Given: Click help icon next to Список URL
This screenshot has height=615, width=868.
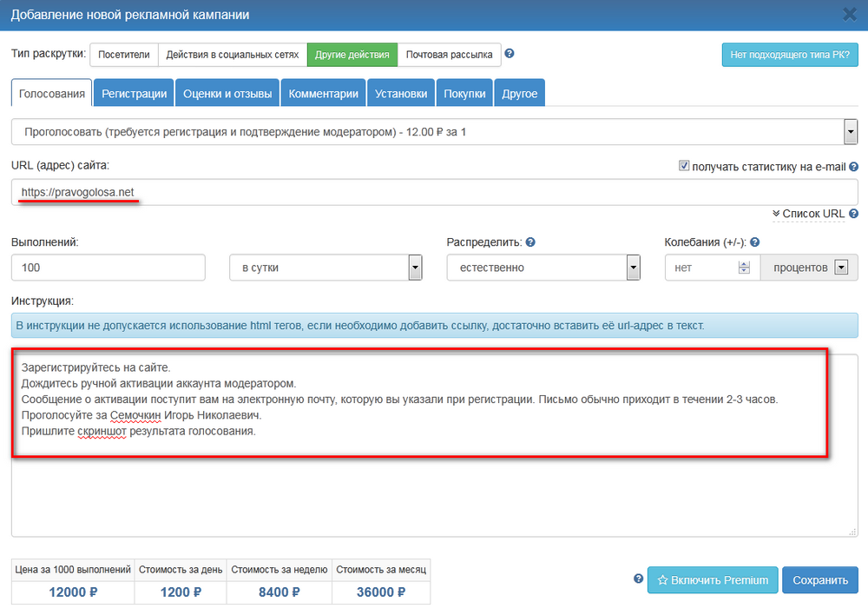Looking at the screenshot, I should pos(853,214).
